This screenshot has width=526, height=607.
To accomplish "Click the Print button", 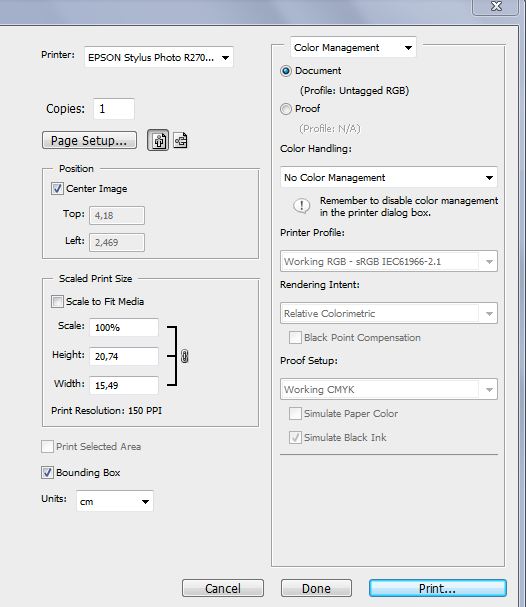I will pyautogui.click(x=437, y=588).
